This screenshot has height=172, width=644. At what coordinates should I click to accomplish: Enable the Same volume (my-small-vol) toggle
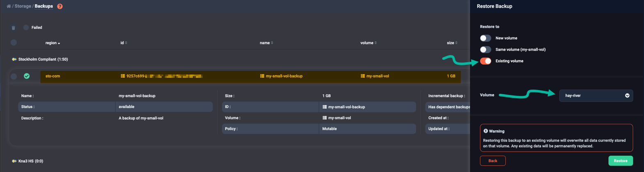point(486,50)
